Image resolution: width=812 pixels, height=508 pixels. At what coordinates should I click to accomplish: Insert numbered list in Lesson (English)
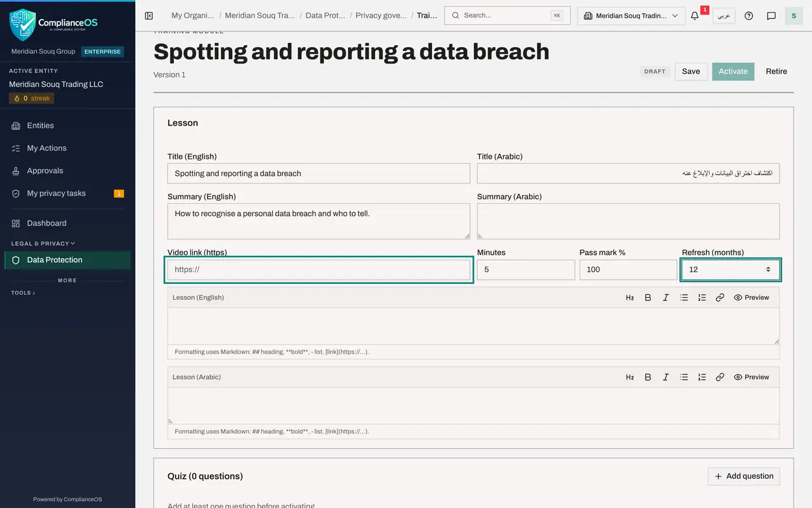(702, 297)
